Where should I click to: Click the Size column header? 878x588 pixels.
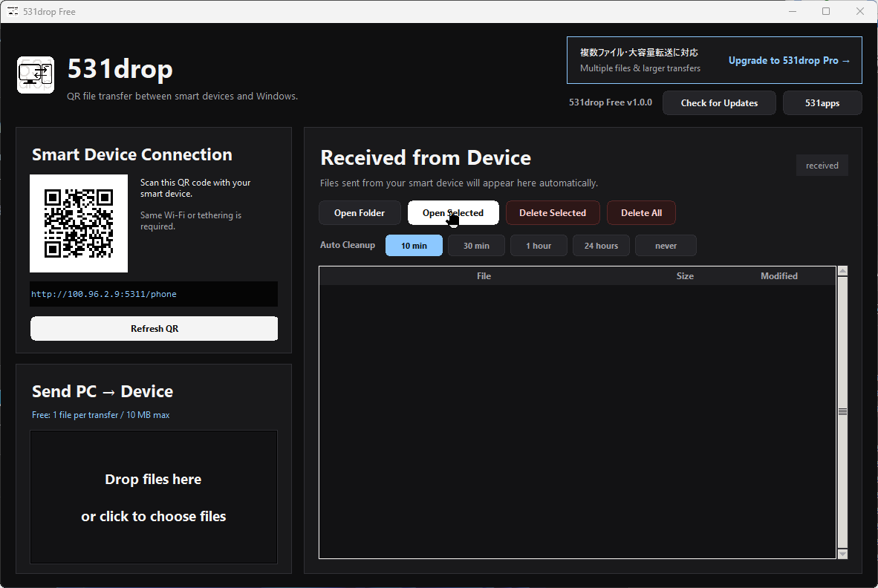pyautogui.click(x=685, y=276)
